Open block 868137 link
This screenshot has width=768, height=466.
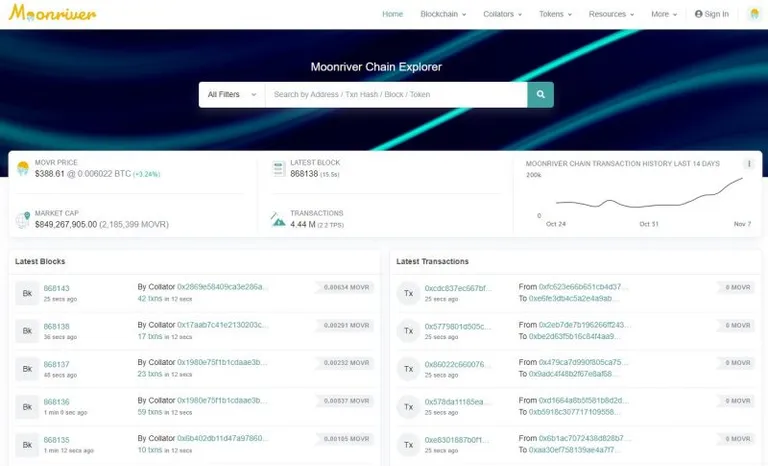coord(56,364)
